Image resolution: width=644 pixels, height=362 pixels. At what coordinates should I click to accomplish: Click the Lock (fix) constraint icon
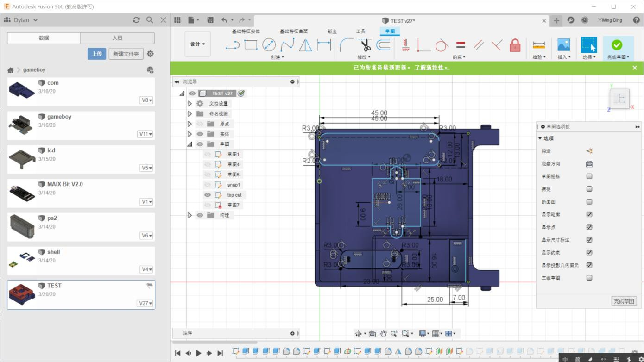(x=515, y=45)
